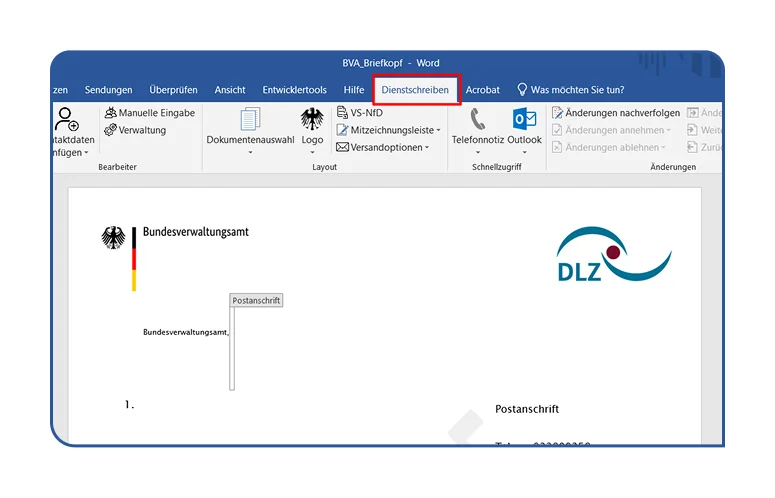This screenshot has height=498, width=775.
Task: Apply VS-NfD classification label
Action: pyautogui.click(x=366, y=113)
